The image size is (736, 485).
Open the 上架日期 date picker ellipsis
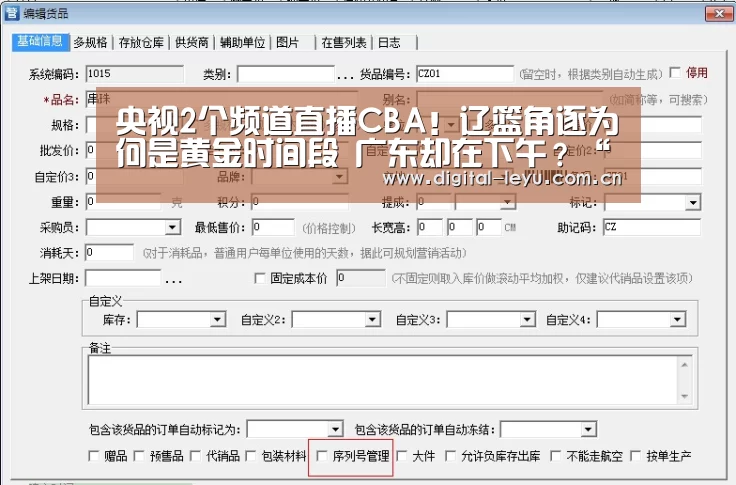point(173,281)
